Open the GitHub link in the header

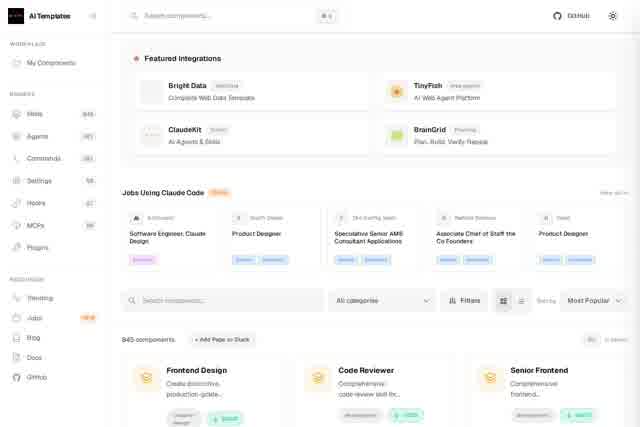click(571, 16)
